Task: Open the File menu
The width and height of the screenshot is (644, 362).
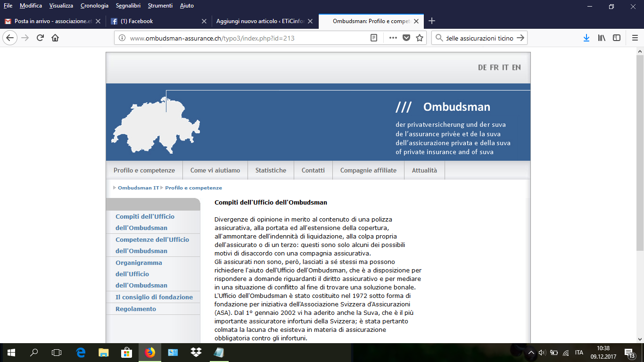Action: tap(8, 6)
